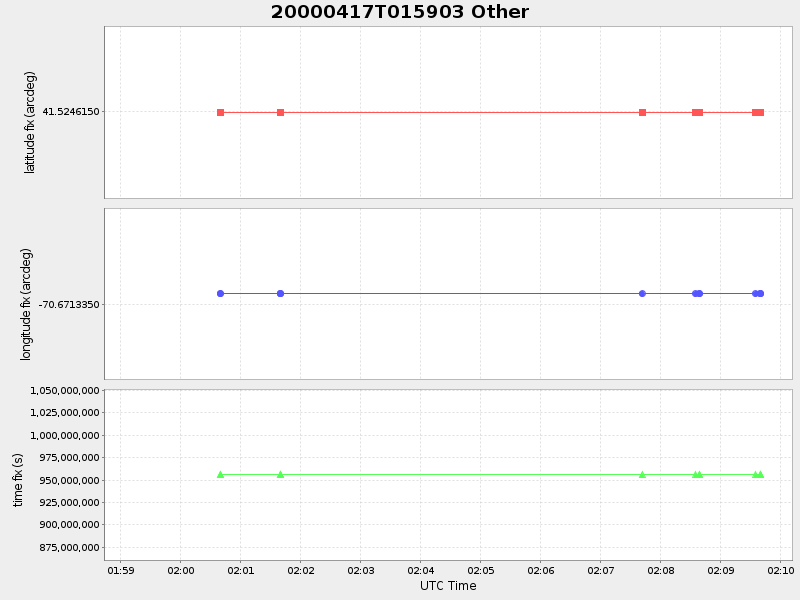The image size is (800, 600).
Task: Click the 01:59 time tick label
Action: pyautogui.click(x=120, y=570)
